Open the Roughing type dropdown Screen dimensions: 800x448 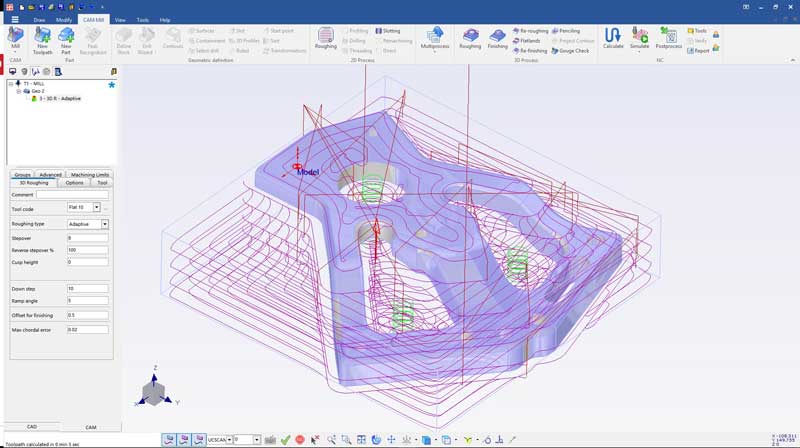(x=104, y=224)
